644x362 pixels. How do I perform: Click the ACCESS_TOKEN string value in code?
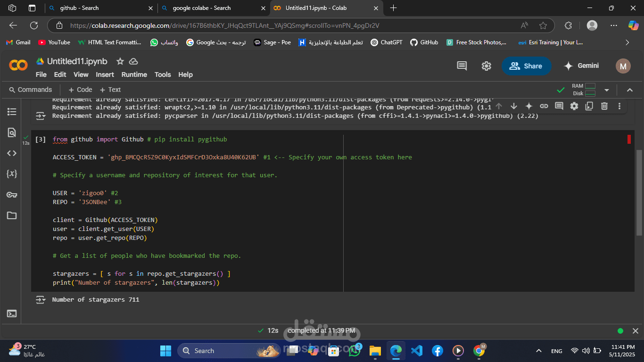[x=183, y=157]
